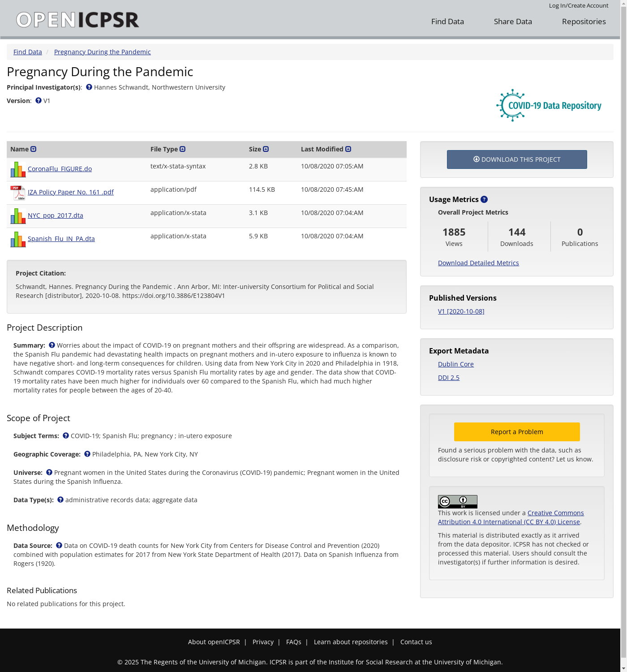627x672 pixels.
Task: Sort files by Name column arrow
Action: click(34, 149)
